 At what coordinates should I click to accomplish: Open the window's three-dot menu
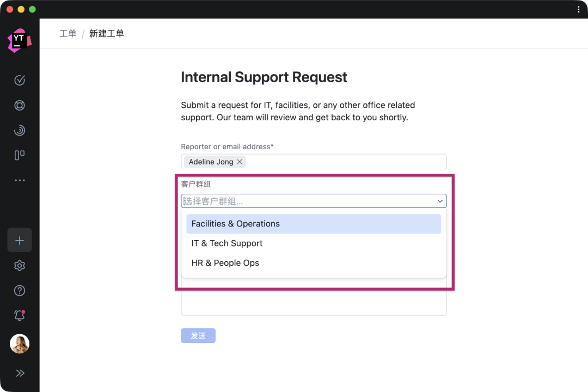point(579,9)
